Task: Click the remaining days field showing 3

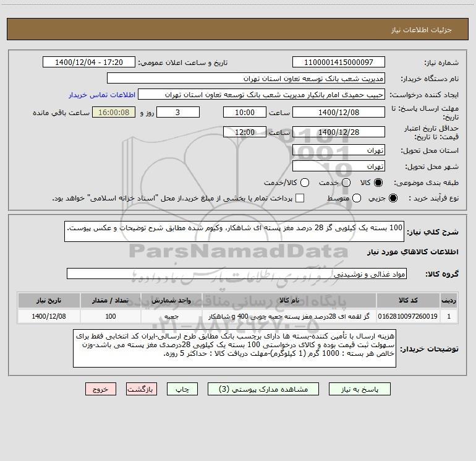Action: click(178, 112)
